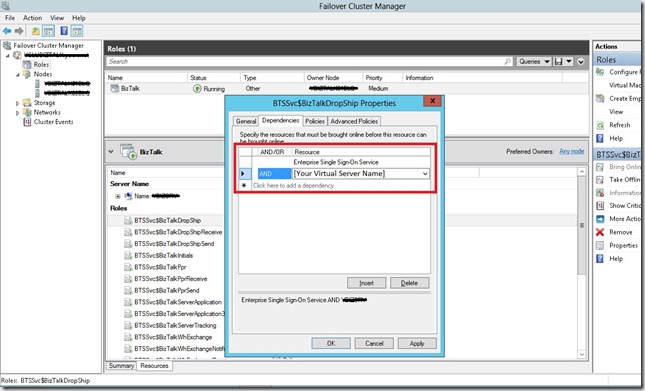Click the Refresh action icon
This screenshot has width=645, height=391.
(x=600, y=125)
